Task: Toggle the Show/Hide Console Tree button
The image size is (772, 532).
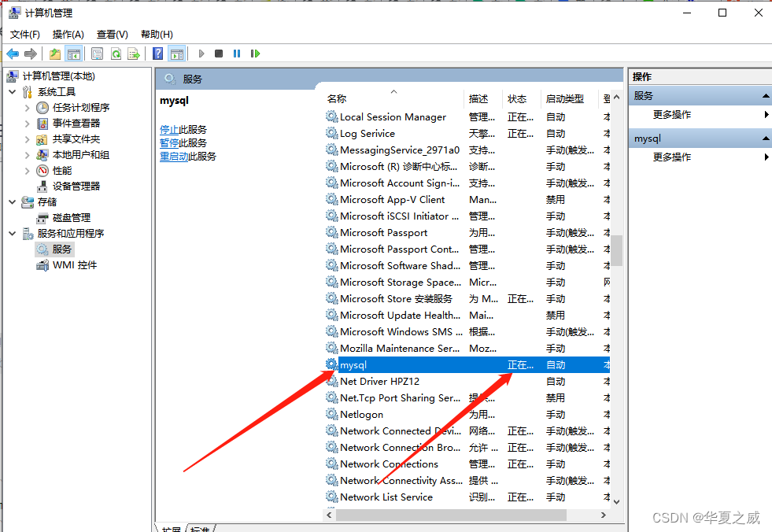Action: click(73, 54)
